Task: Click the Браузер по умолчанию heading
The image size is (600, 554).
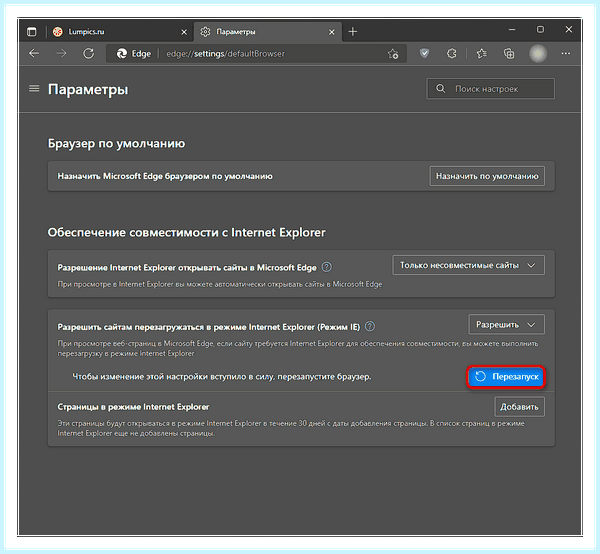Action: click(116, 143)
